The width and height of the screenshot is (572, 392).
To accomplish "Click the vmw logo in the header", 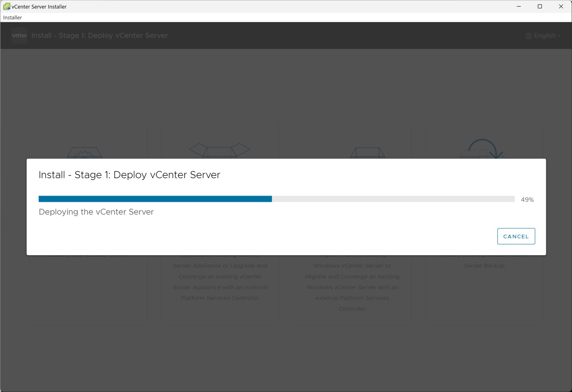I will point(19,36).
